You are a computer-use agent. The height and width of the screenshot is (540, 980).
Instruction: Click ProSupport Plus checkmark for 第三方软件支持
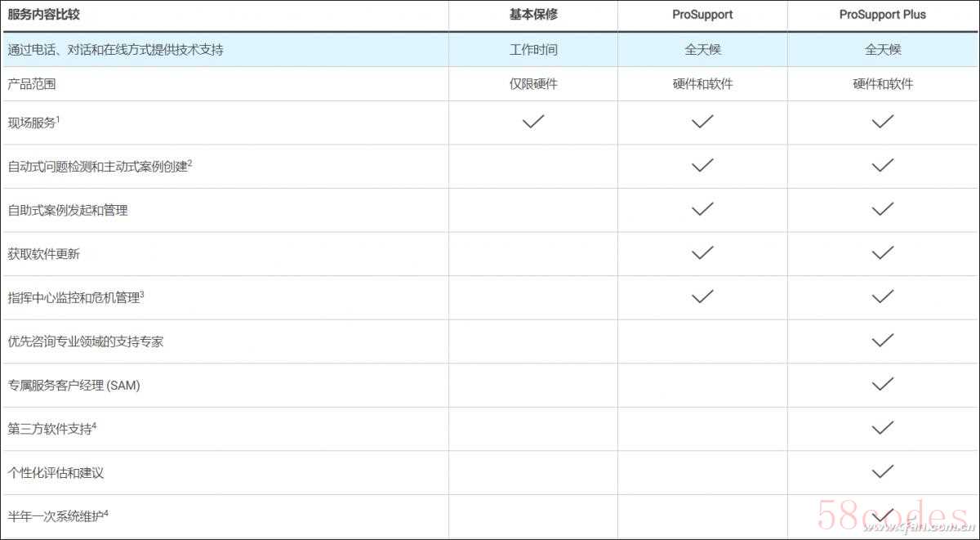tap(883, 428)
